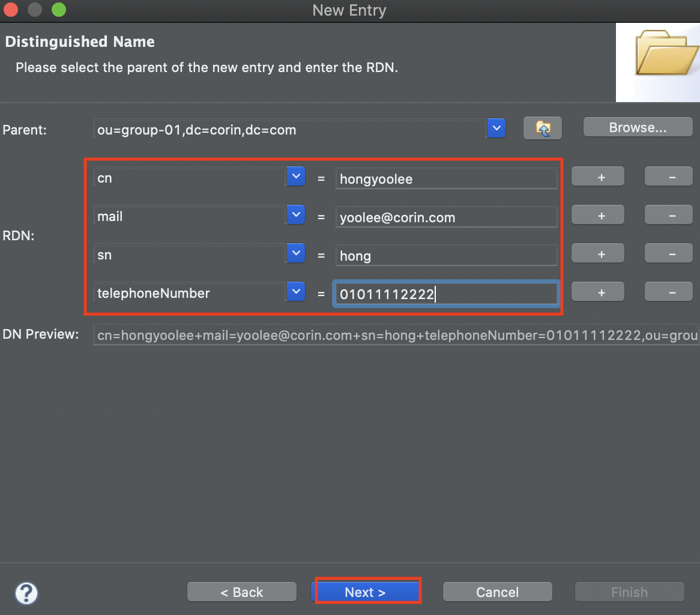Expand the Parent DN dropdown arrow
This screenshot has width=700, height=615.
pos(496,128)
